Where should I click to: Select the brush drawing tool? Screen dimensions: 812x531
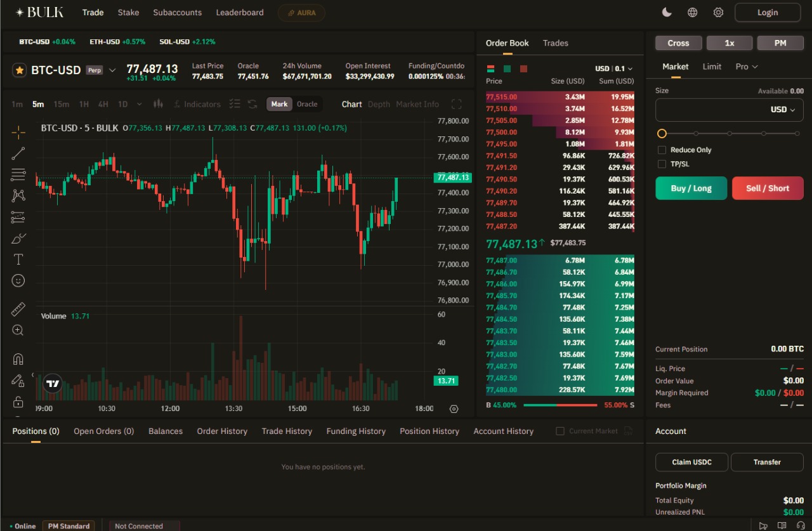click(18, 239)
